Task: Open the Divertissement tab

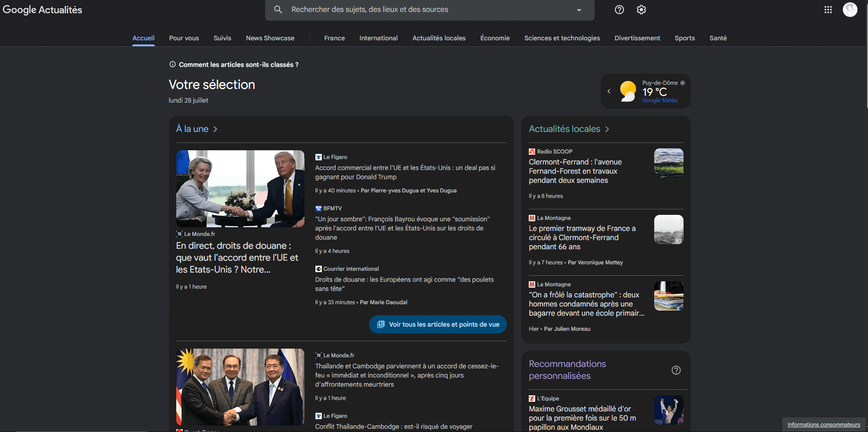Action: pyautogui.click(x=637, y=38)
